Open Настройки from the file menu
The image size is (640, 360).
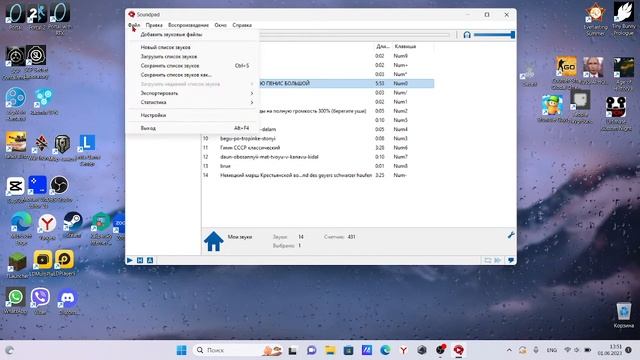click(x=193, y=116)
